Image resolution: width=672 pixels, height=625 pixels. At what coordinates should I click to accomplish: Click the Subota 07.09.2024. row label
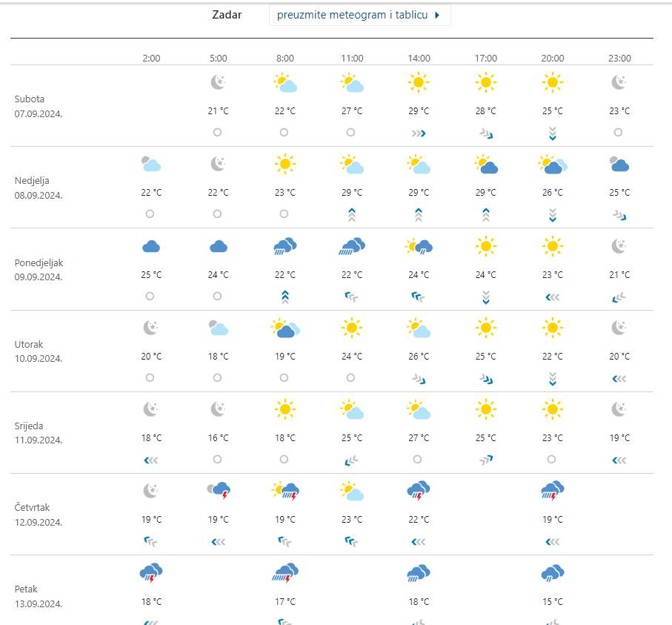(x=39, y=106)
